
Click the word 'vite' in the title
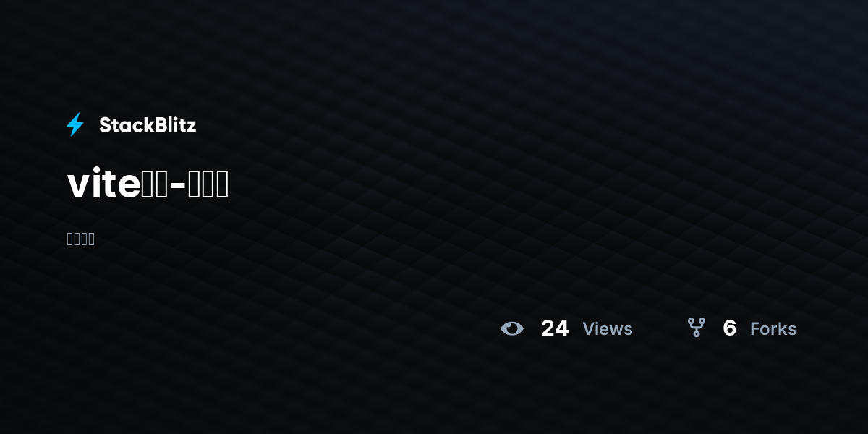(103, 184)
